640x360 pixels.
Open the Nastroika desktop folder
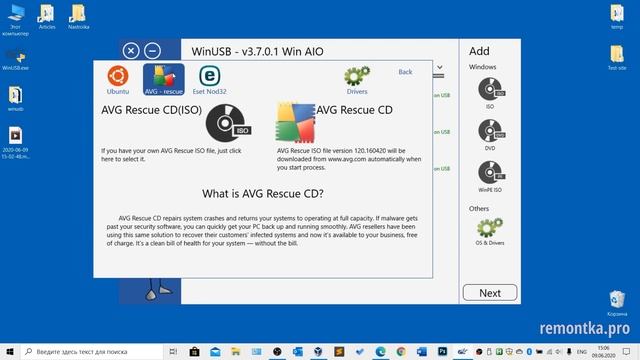pyautogui.click(x=78, y=17)
